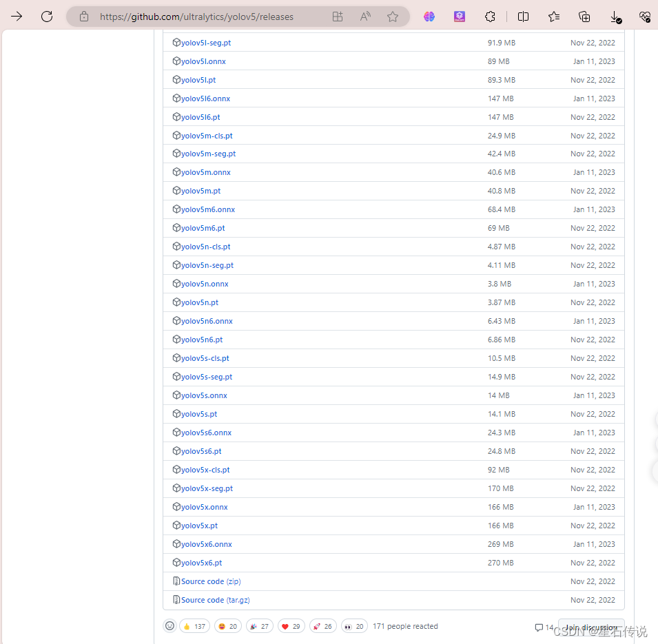Click package icon beside yolov5x6.pt
Image resolution: width=658 pixels, height=644 pixels.
click(176, 562)
